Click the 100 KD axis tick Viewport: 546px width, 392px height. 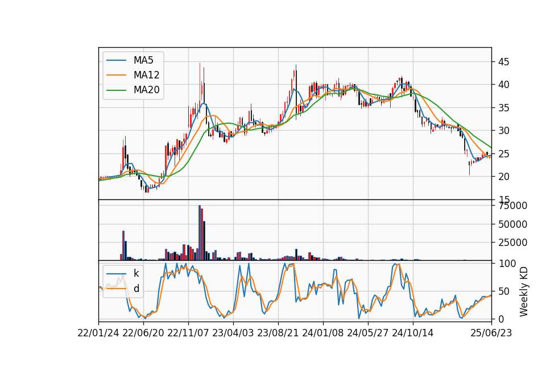tap(507, 264)
